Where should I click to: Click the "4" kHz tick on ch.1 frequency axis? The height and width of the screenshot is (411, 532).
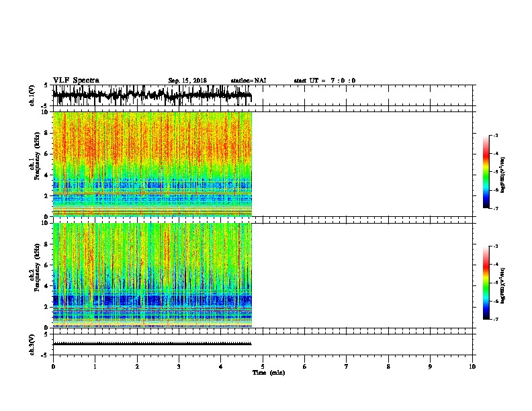(46, 175)
